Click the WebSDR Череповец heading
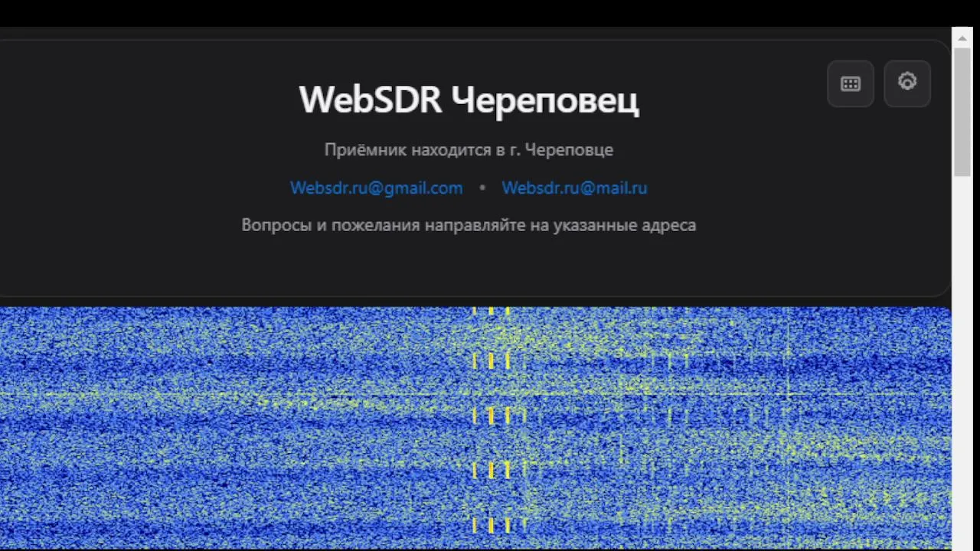 (469, 100)
